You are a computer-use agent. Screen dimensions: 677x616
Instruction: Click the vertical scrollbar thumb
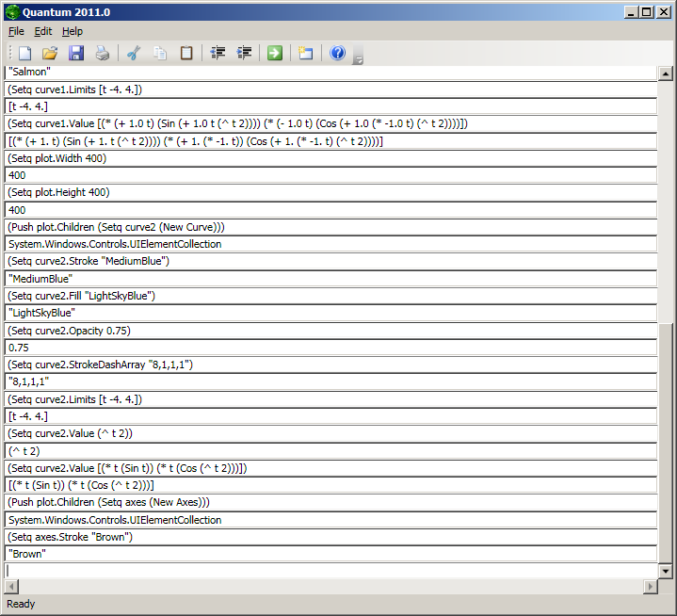[666, 443]
